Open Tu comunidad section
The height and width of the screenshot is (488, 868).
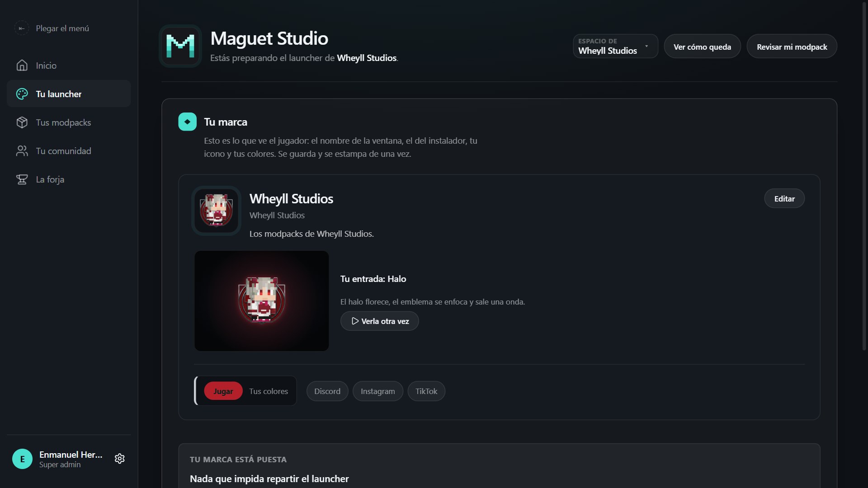click(69, 151)
